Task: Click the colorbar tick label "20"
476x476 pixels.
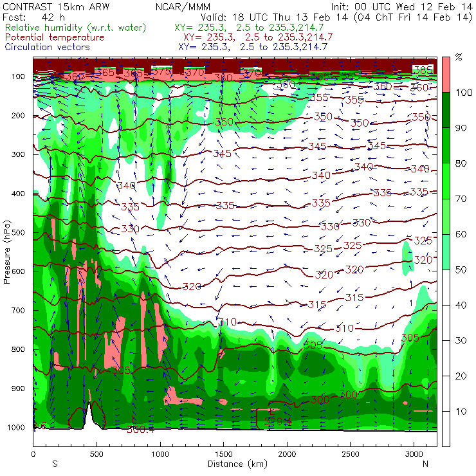Action: click(x=461, y=376)
